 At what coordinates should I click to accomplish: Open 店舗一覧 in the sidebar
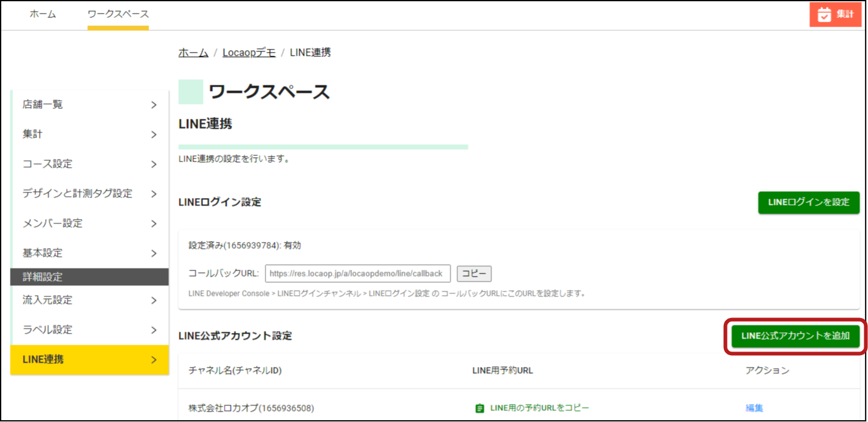pyautogui.click(x=90, y=105)
